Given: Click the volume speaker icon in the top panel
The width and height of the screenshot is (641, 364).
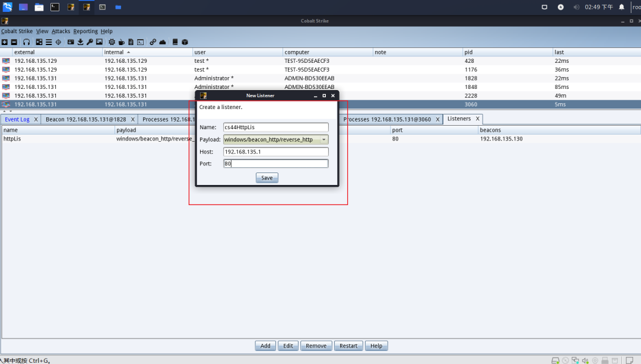Looking at the screenshot, I should [x=576, y=7].
